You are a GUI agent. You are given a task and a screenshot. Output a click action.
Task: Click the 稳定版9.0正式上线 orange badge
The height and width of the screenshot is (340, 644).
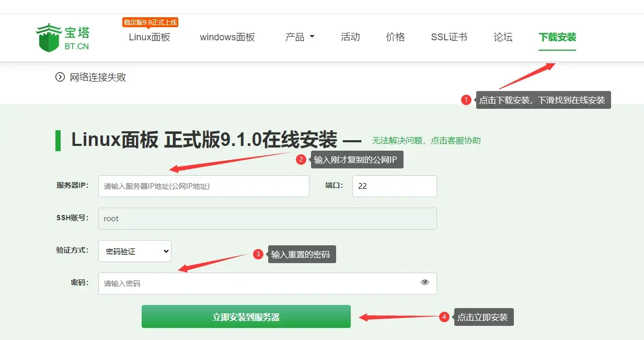tap(151, 22)
